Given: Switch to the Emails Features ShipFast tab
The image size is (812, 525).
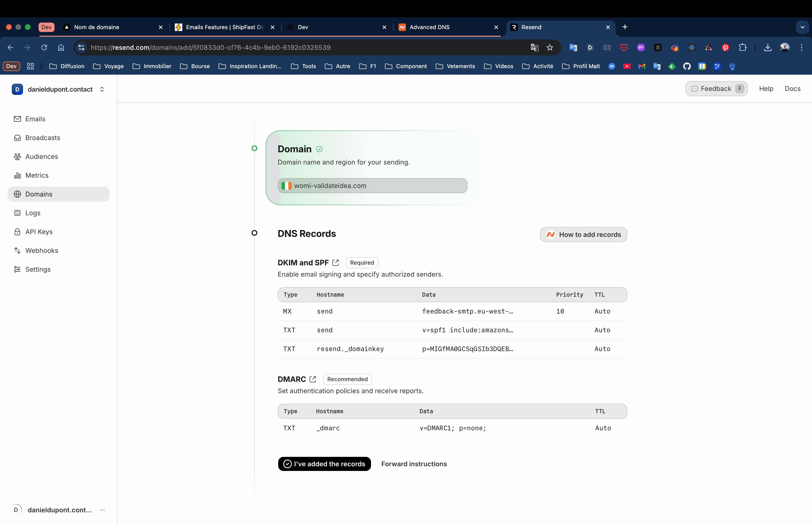Looking at the screenshot, I should (225, 27).
